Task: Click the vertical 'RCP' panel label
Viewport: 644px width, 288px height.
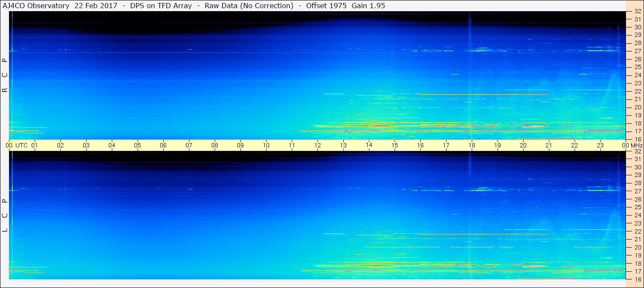Action: [5, 75]
